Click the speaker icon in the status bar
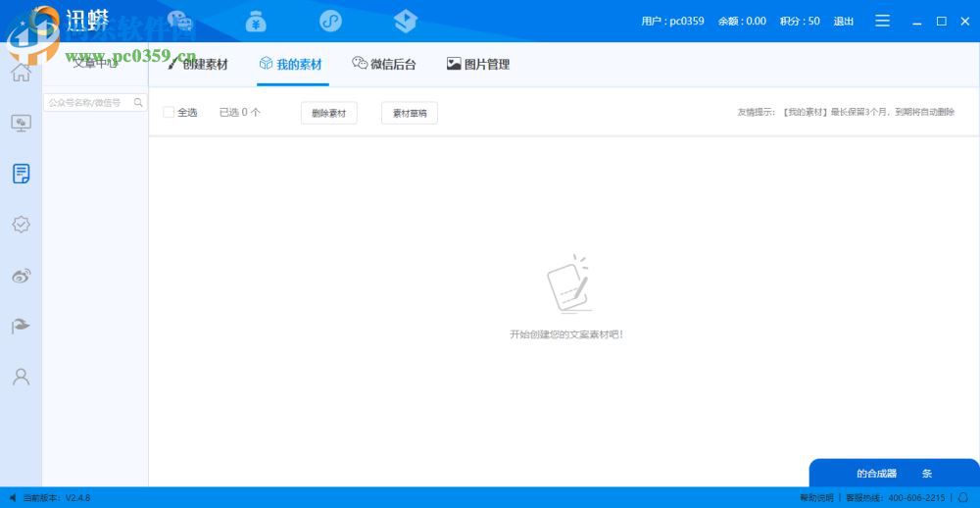The image size is (980, 508). pos(13,498)
